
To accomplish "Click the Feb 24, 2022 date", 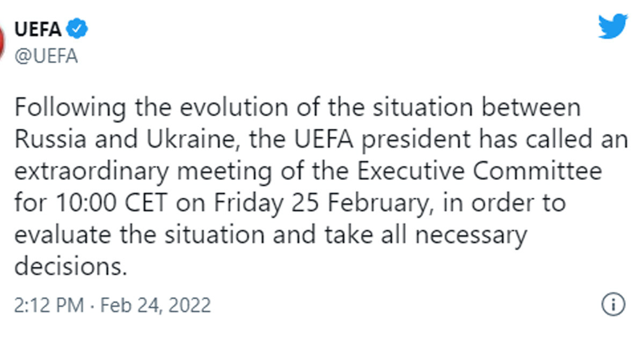I will click(x=156, y=305).
